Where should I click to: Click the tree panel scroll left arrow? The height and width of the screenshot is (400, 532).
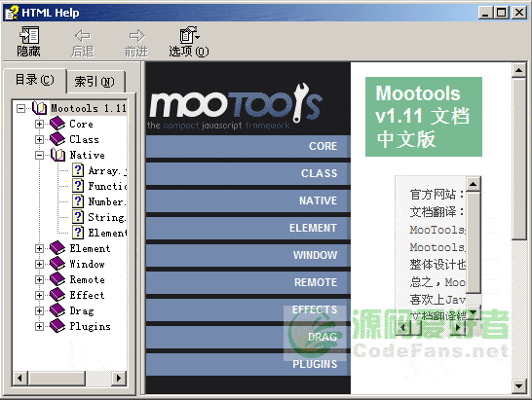pyautogui.click(x=20, y=378)
